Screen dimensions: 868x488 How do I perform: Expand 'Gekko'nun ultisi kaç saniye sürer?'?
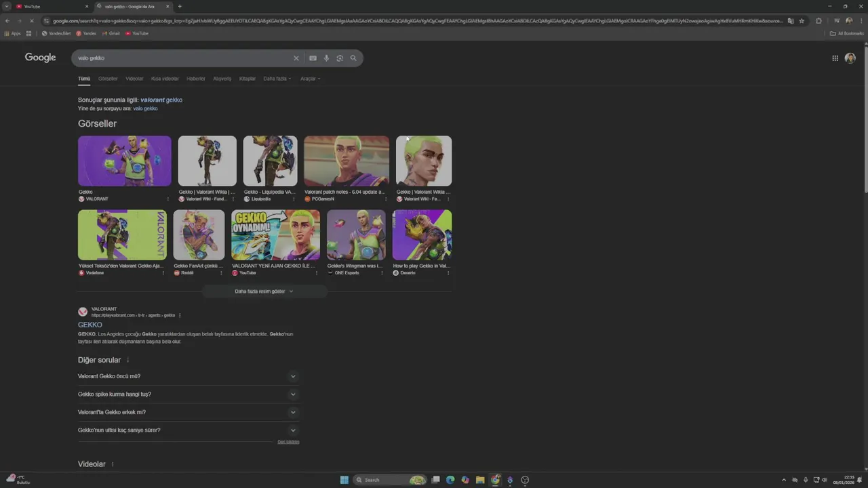click(x=189, y=430)
